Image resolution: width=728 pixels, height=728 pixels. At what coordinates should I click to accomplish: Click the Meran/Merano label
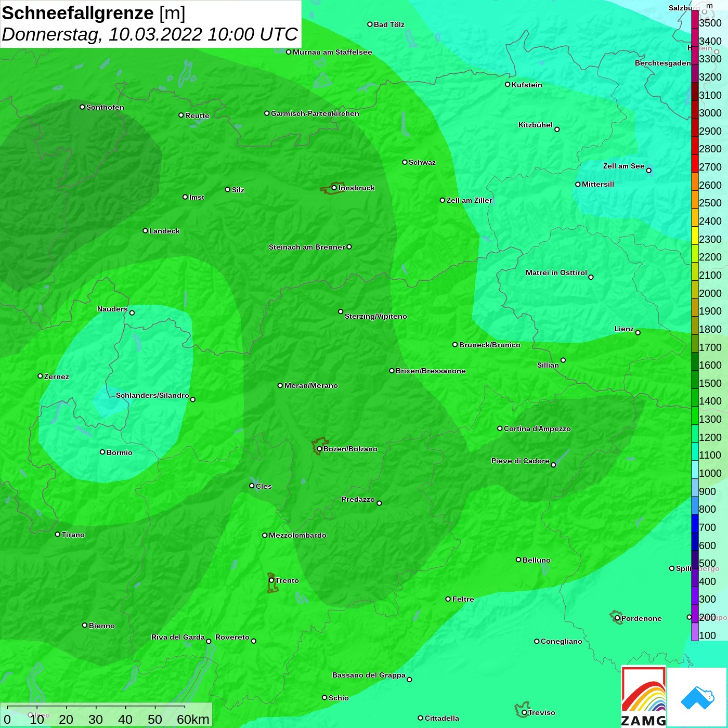(311, 385)
